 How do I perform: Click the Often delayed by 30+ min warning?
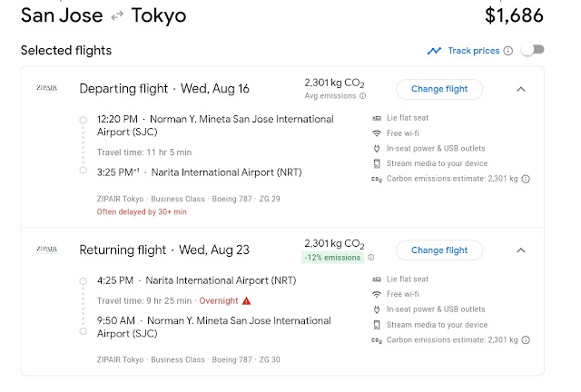tap(142, 211)
